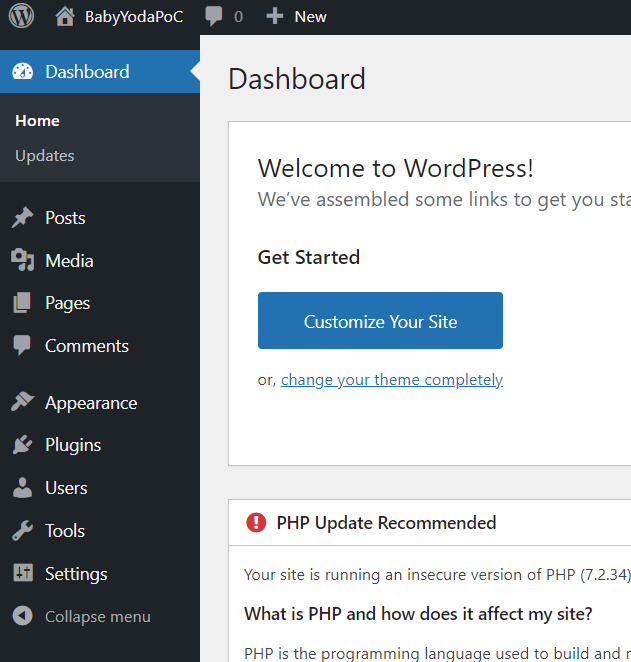Viewport: 631px width, 662px height.
Task: Open the comments bubble icon in admin bar
Action: tap(214, 16)
